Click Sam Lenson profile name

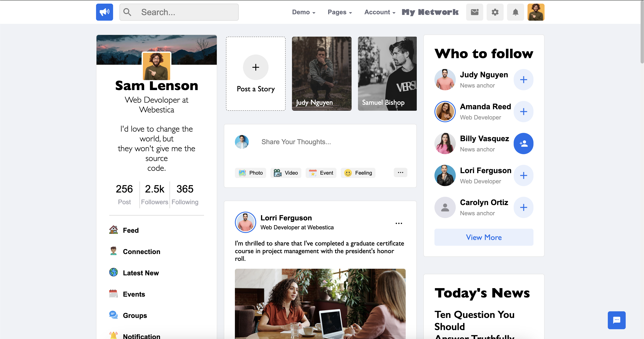(x=157, y=86)
